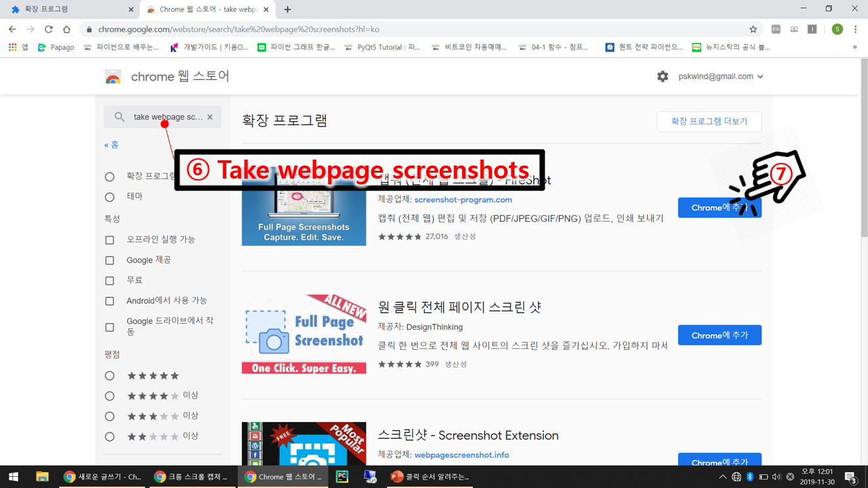868x488 pixels.
Task: Switch to the 확장 프로그램 browser tab
Action: pos(69,10)
